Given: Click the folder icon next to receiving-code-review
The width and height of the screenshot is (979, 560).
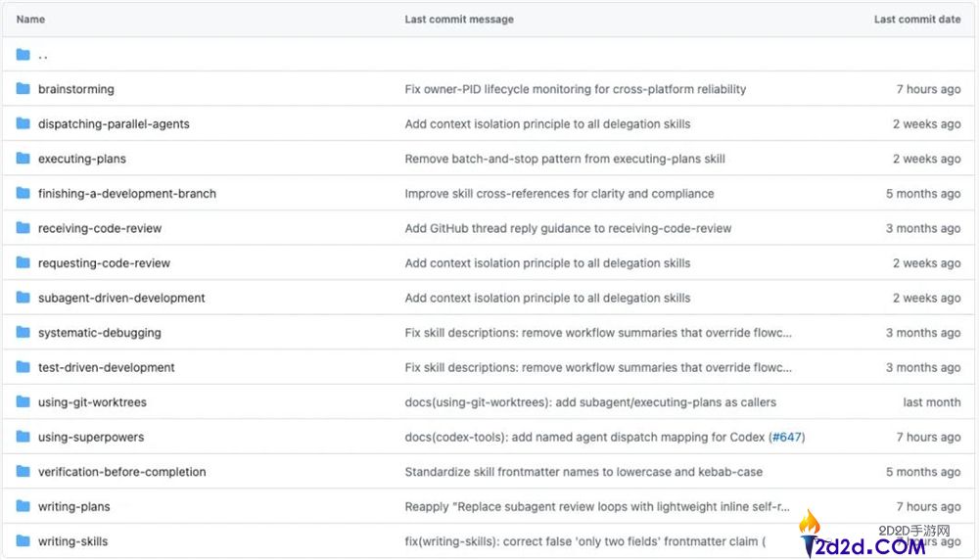Looking at the screenshot, I should point(23,228).
